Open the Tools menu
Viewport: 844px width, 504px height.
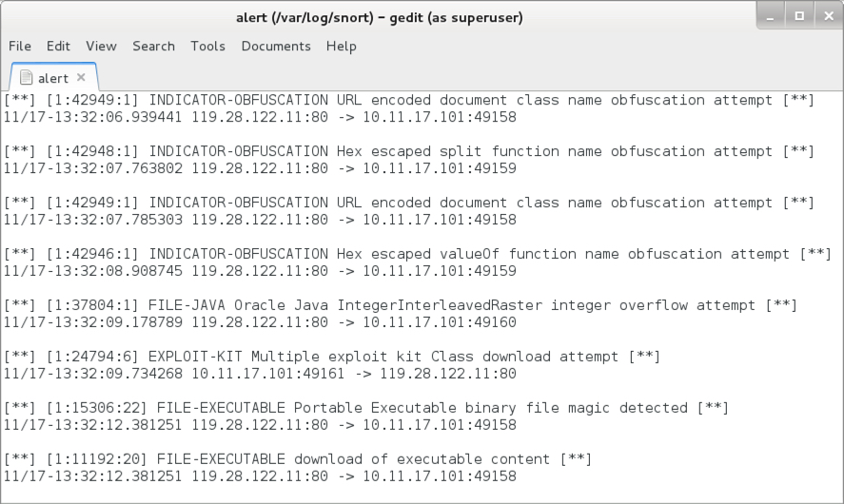click(x=207, y=47)
